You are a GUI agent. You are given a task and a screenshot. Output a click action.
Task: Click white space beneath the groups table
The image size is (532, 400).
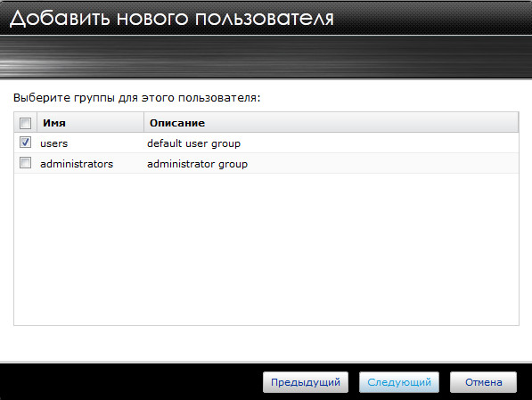tap(266, 343)
